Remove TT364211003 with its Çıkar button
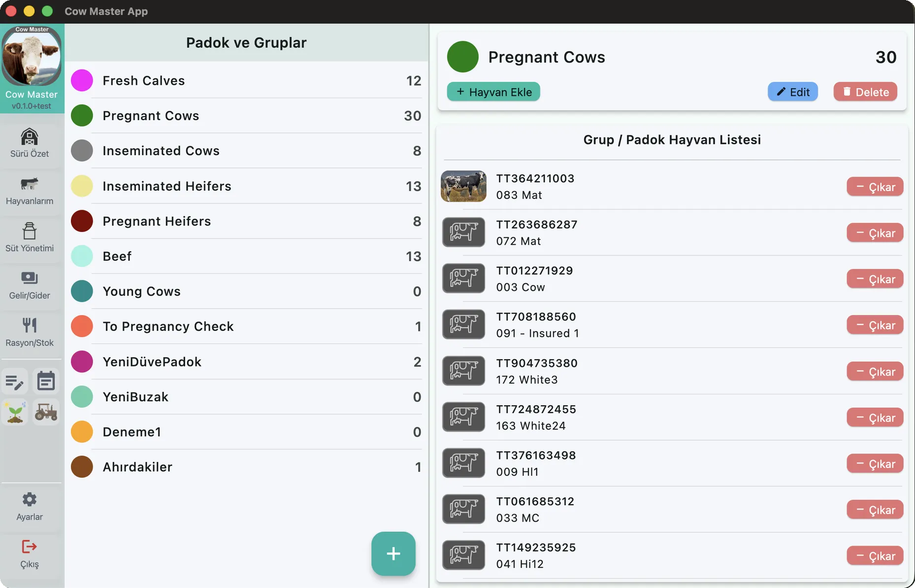915x588 pixels. tap(875, 187)
